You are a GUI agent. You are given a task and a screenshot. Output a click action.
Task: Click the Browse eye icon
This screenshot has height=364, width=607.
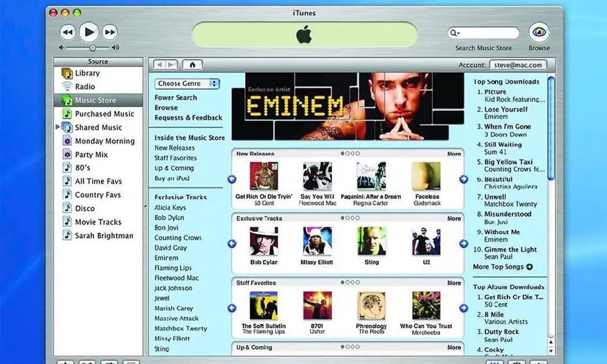(x=538, y=32)
